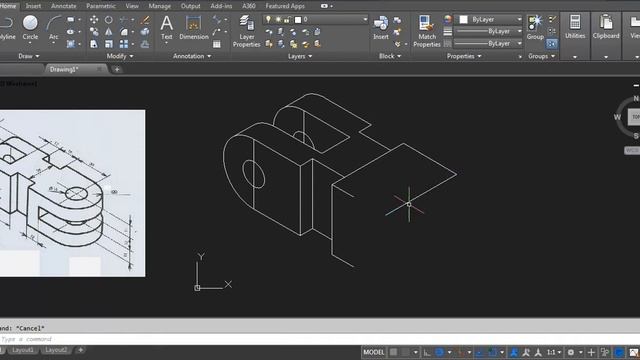Activate the Move tool in Modify panel
This screenshot has height=360, width=640.
coord(94,20)
